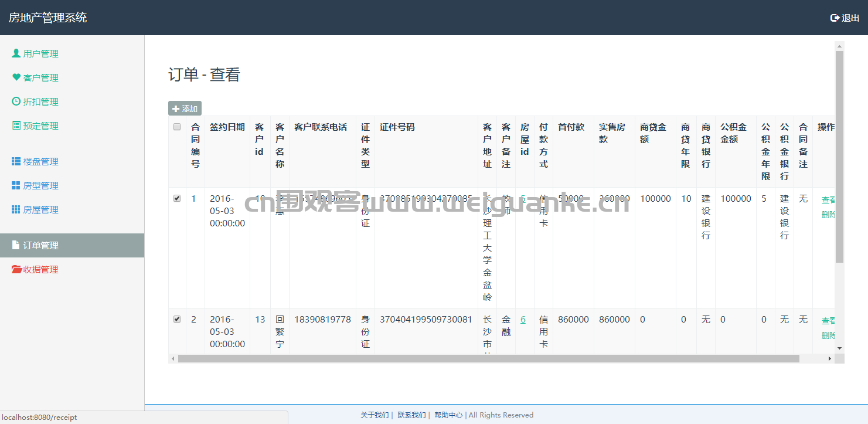Click 退出 to log out
The height and width of the screenshot is (424, 868).
coord(845,18)
